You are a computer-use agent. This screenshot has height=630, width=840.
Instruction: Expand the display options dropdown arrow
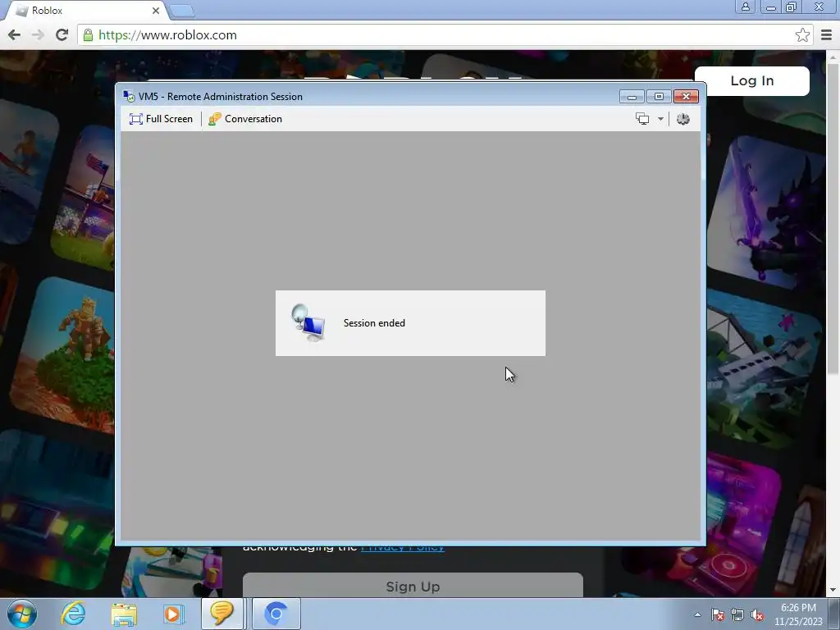[660, 119]
